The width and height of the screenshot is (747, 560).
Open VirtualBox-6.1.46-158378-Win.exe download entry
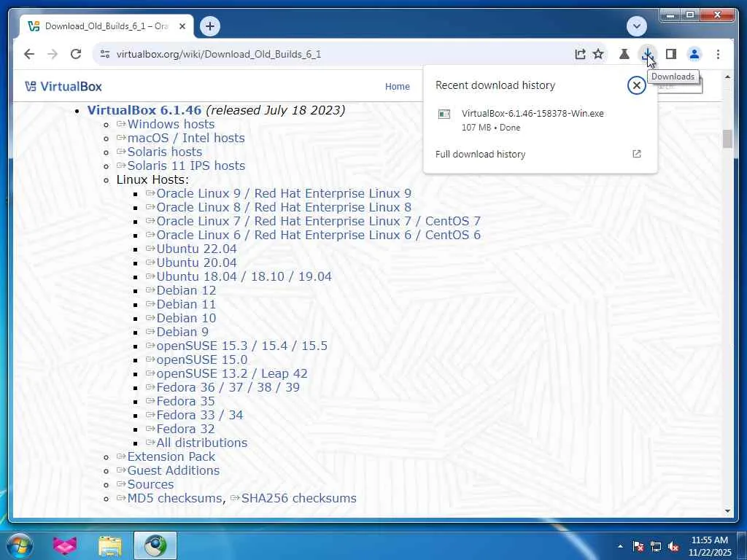tap(540, 120)
